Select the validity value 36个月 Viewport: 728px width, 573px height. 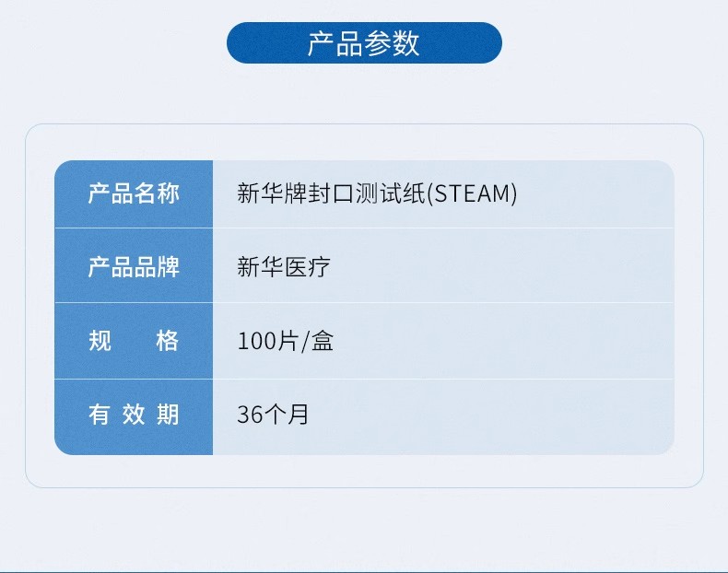pos(273,415)
